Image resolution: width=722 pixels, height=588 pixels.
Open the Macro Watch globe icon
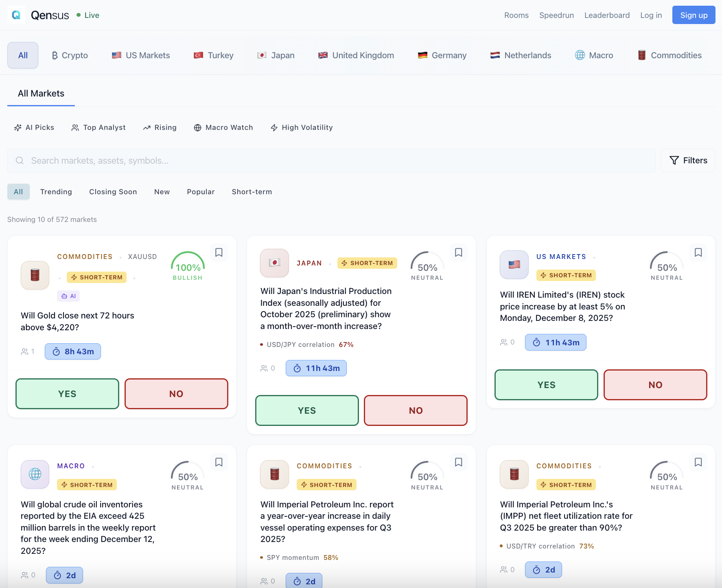(x=198, y=127)
